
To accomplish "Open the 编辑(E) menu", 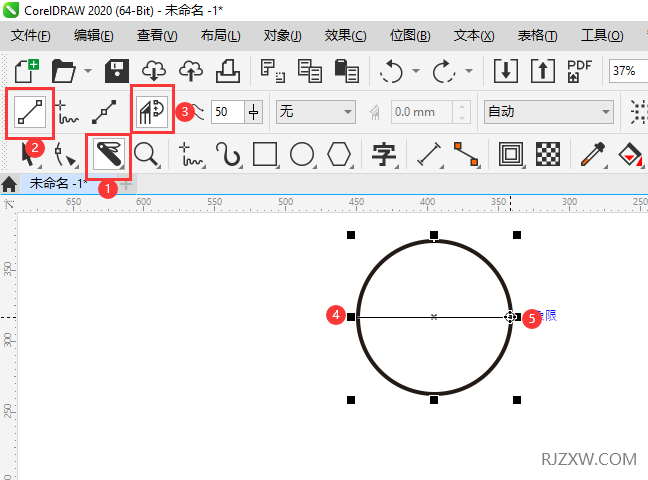I will point(93,36).
